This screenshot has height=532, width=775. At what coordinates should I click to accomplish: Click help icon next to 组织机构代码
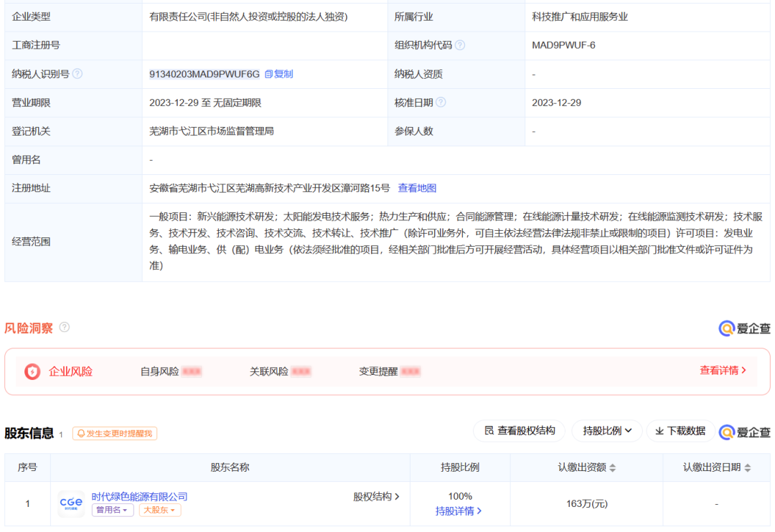pos(460,45)
